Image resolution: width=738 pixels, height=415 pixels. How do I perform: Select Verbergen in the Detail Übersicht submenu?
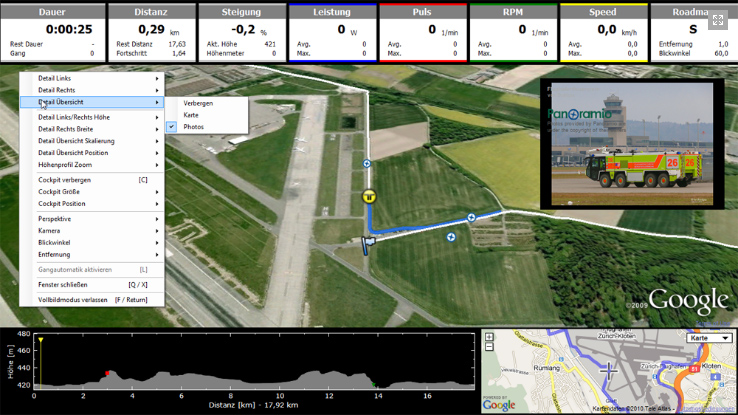tap(198, 103)
